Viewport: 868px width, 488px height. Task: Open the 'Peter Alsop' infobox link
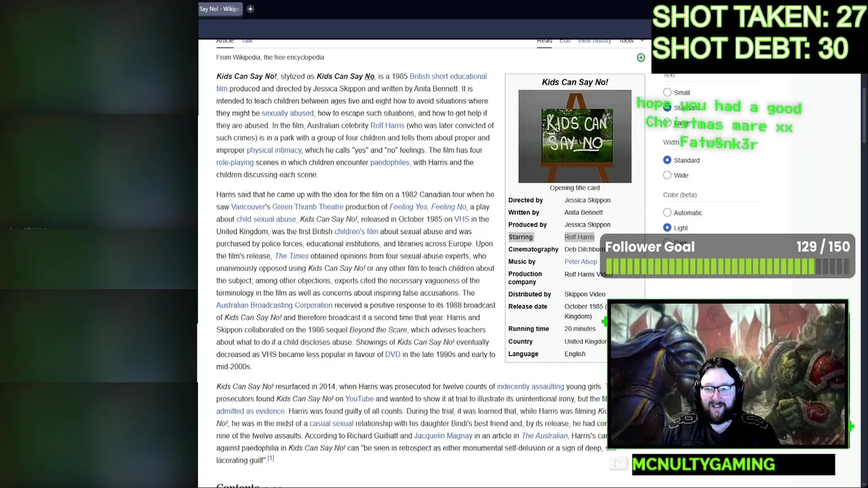coord(580,262)
